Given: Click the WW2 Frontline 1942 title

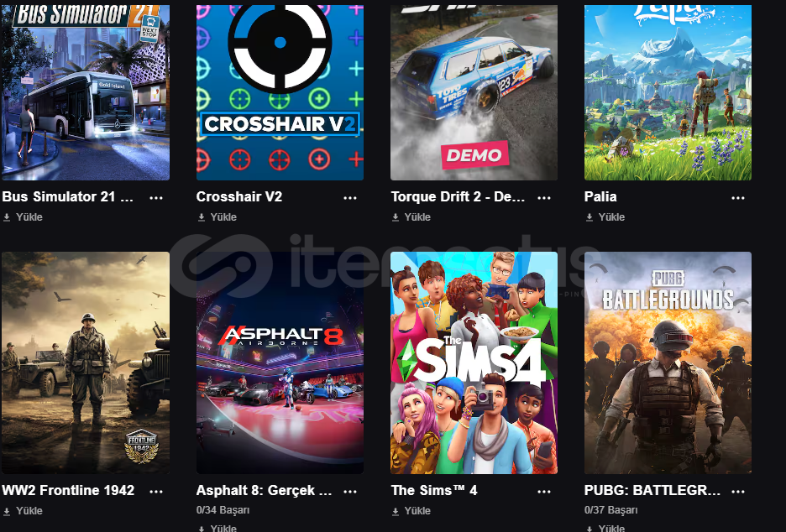Looking at the screenshot, I should (68, 490).
